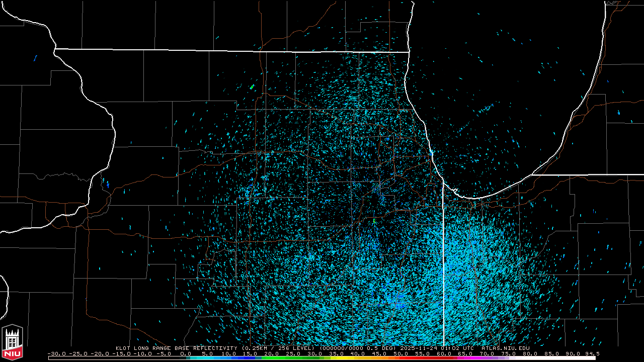Image resolution: width=644 pixels, height=362 pixels.
Task: Click the dark blue echo cluster in the south
Action: (397, 301)
